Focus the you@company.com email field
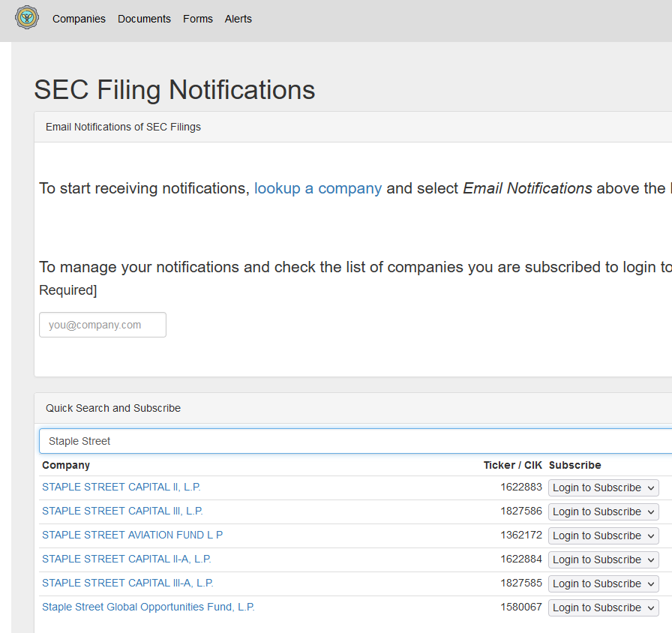 pos(103,325)
